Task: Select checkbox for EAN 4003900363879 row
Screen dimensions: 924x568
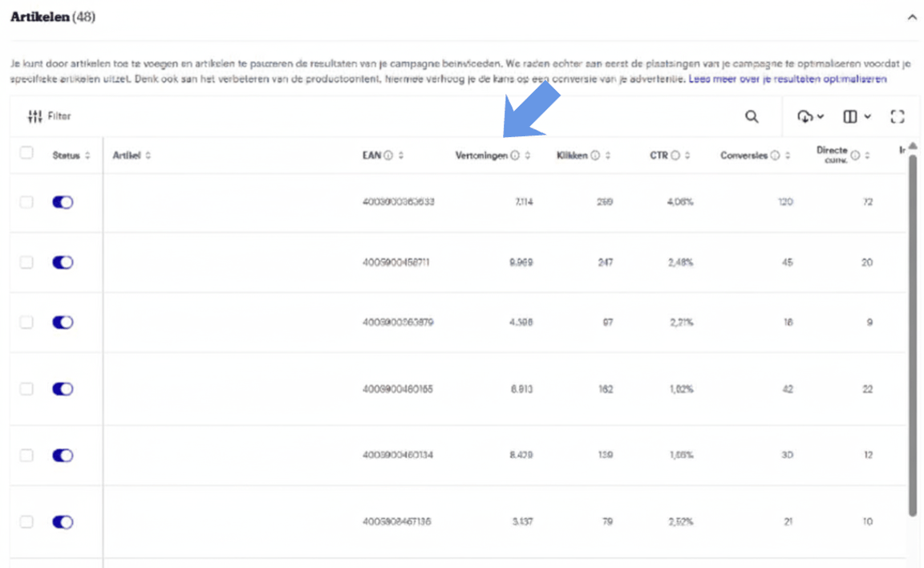Action: click(x=26, y=323)
